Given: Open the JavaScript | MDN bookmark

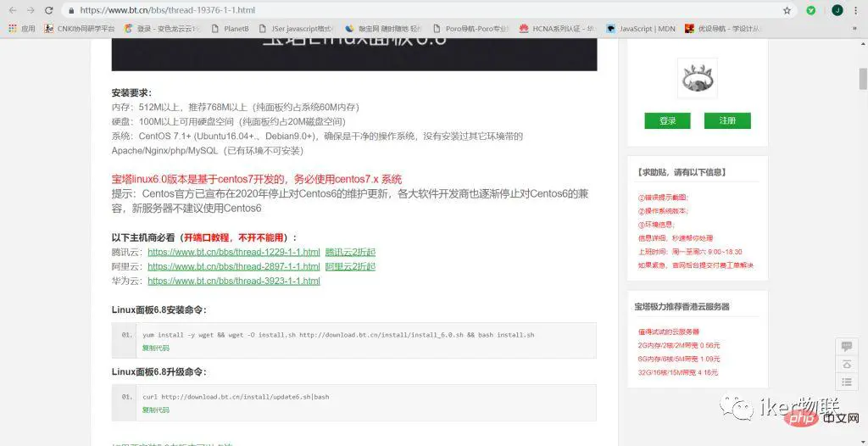Looking at the screenshot, I should tap(641, 28).
